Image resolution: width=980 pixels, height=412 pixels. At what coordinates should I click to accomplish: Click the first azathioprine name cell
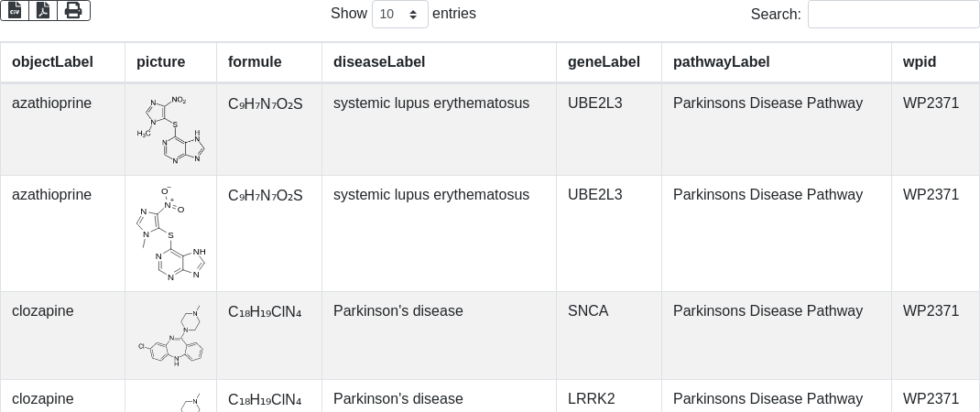51,103
